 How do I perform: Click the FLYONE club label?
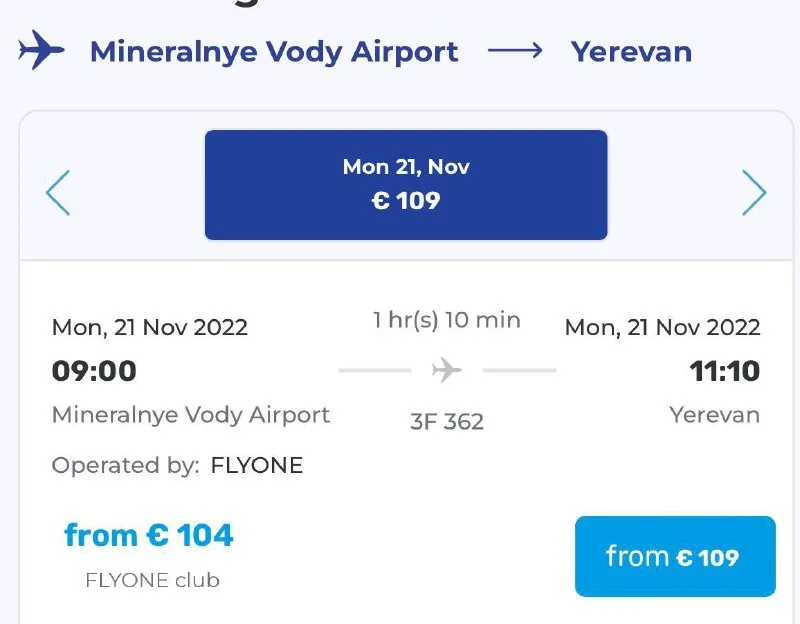(152, 580)
